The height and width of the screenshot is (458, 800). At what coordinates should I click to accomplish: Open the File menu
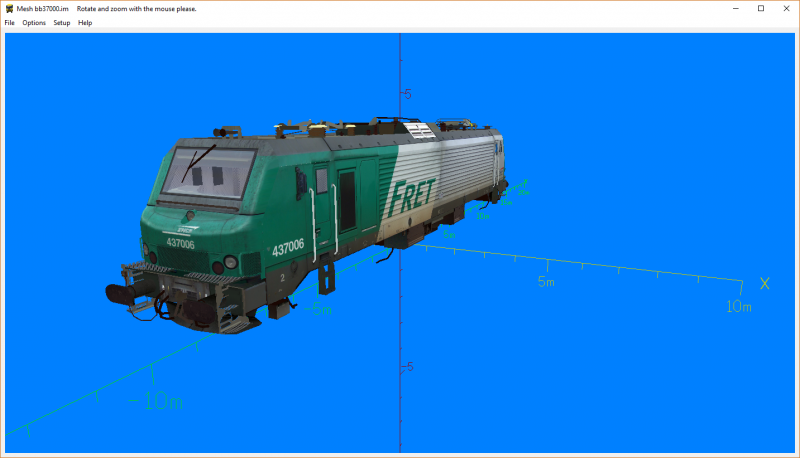coord(9,22)
